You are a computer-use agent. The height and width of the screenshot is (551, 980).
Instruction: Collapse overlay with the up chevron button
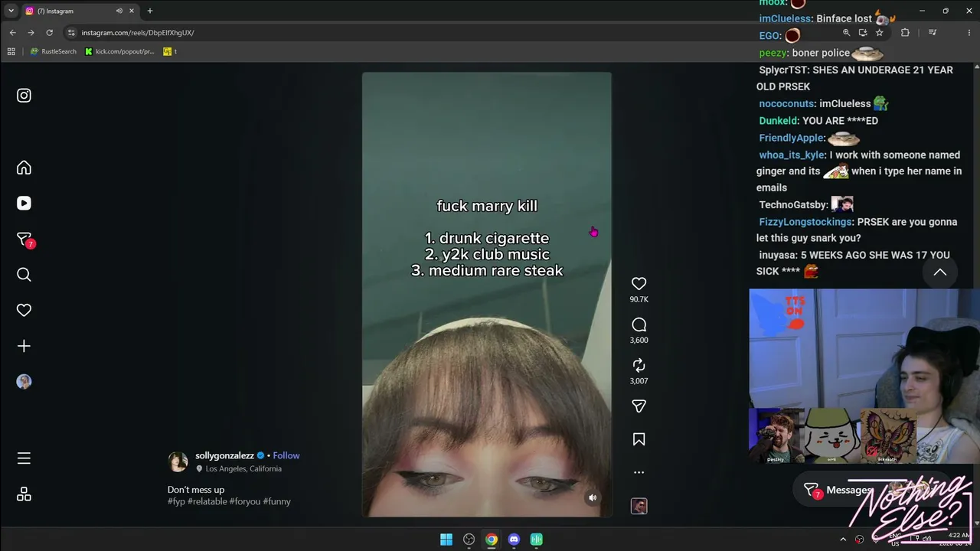(x=940, y=272)
